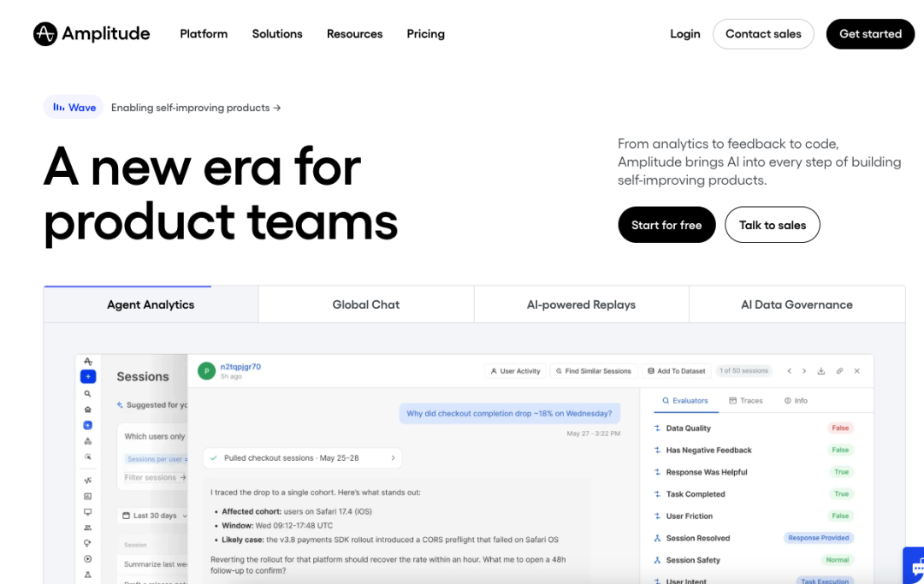Switch to the AI-powered Replays tab
924x584 pixels.
[x=581, y=304]
